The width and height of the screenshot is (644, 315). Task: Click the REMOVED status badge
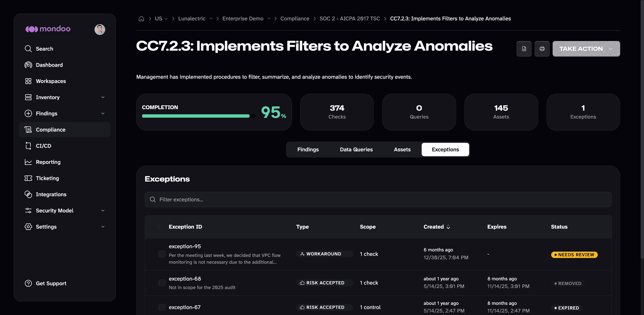point(568,283)
